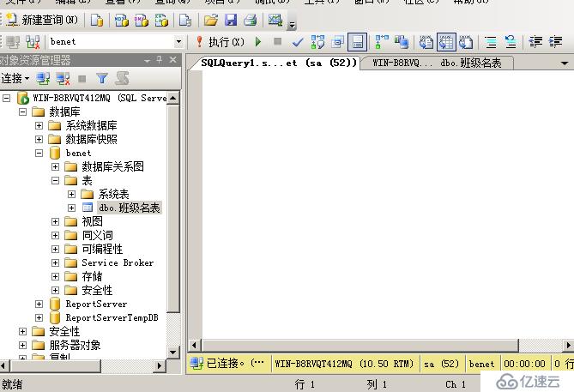The image size is (574, 392).
Task: Save the query with the floppy disk icon
Action: (231, 20)
